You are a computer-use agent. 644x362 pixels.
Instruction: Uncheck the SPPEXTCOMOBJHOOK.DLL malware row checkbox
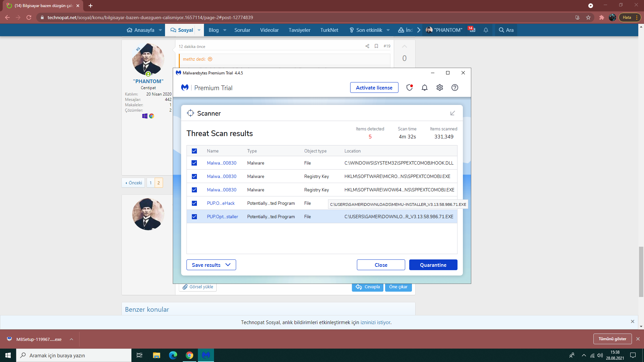click(x=194, y=163)
